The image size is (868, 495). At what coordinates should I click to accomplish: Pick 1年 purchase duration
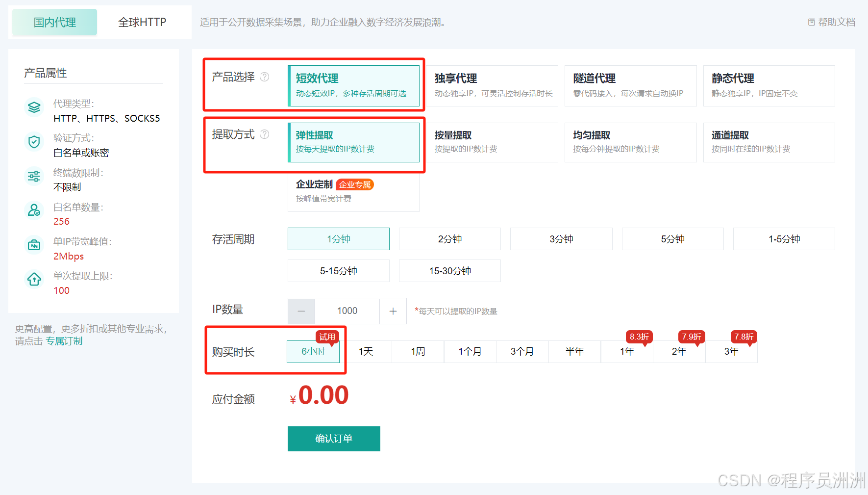click(627, 352)
